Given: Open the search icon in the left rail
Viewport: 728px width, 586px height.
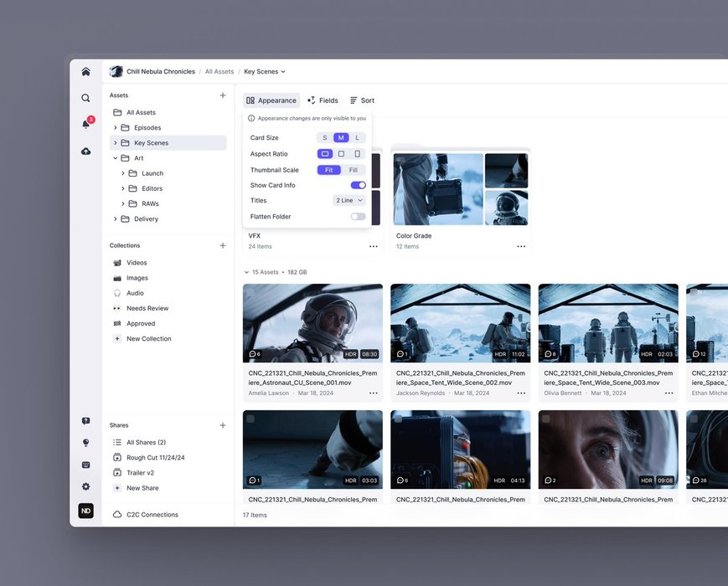Looking at the screenshot, I should (86, 98).
